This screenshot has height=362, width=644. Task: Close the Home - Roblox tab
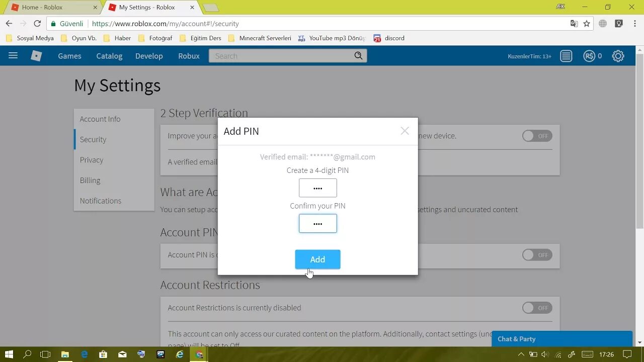click(x=95, y=8)
